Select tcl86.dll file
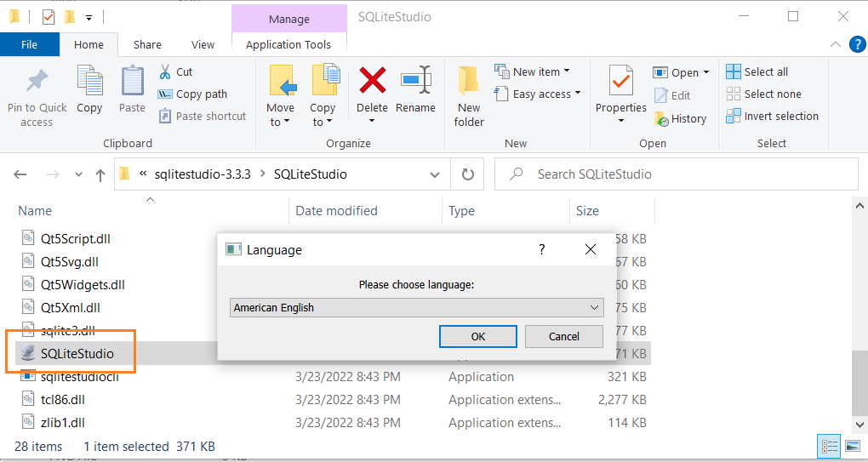 point(63,400)
